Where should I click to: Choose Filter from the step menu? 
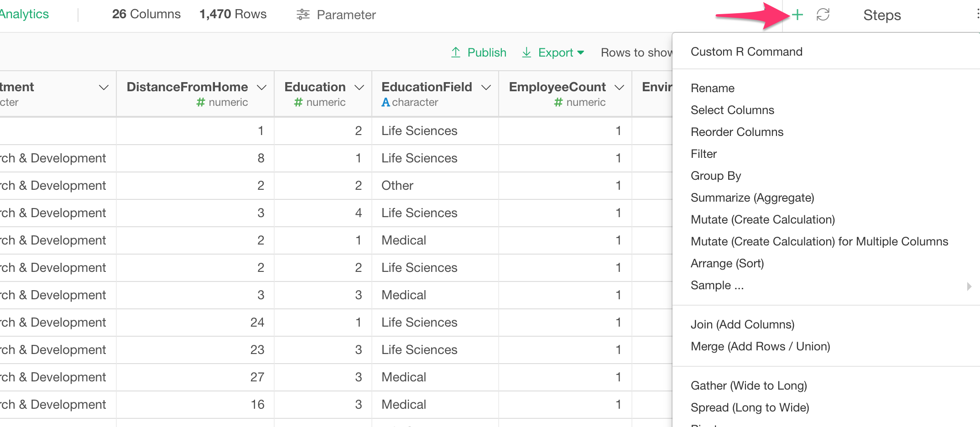pyautogui.click(x=704, y=154)
